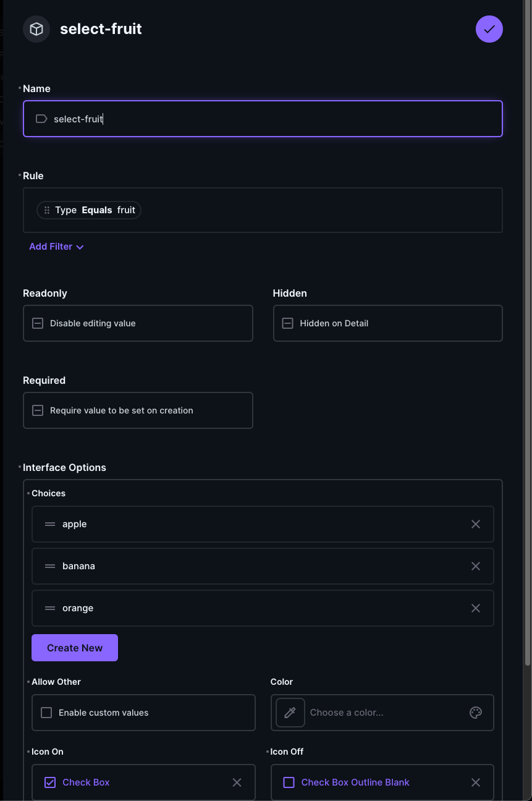This screenshot has height=801, width=532.
Task: Open the Icon On selector showing Check Box
Action: [124, 782]
